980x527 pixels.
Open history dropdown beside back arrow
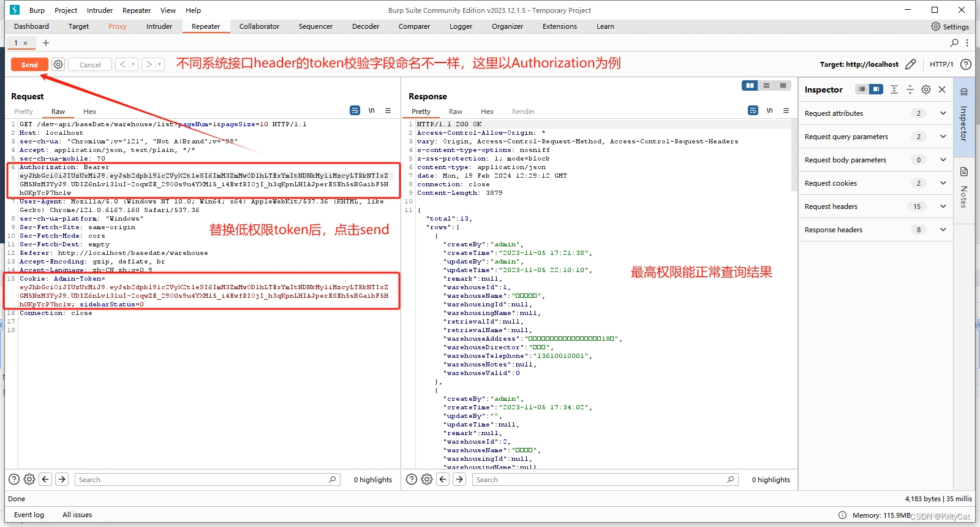[x=134, y=64]
